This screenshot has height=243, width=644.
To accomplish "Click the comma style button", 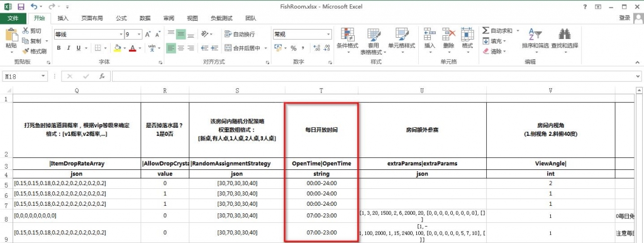I will (304, 48).
